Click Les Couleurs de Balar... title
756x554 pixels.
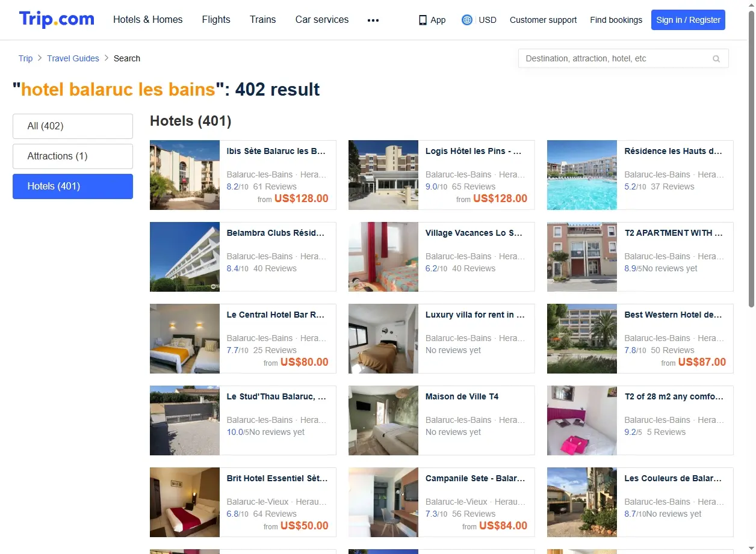pyautogui.click(x=673, y=478)
